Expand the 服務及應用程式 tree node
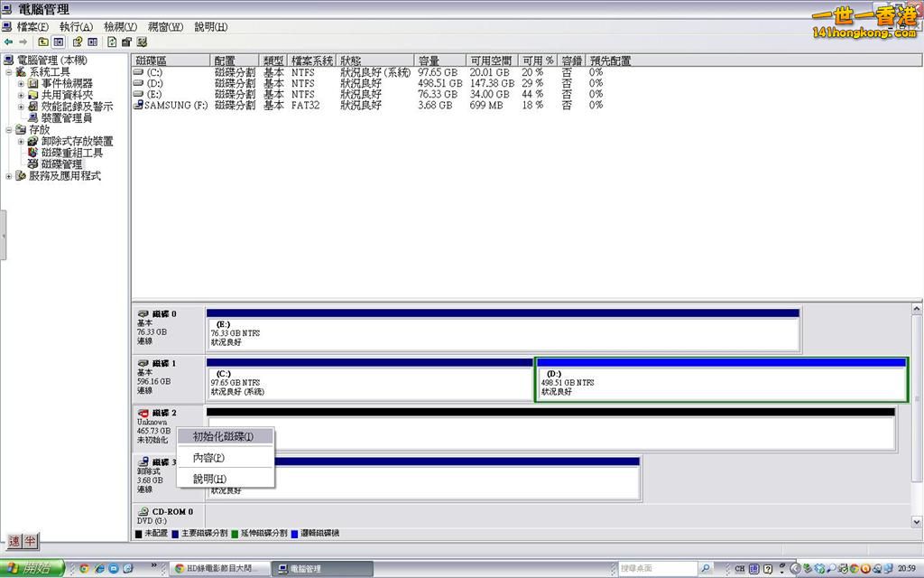 point(9,176)
